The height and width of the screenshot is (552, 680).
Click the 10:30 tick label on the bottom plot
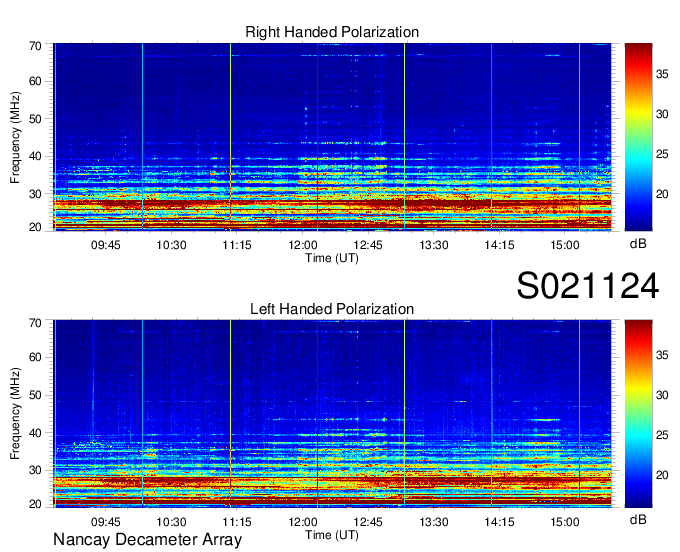click(x=171, y=522)
